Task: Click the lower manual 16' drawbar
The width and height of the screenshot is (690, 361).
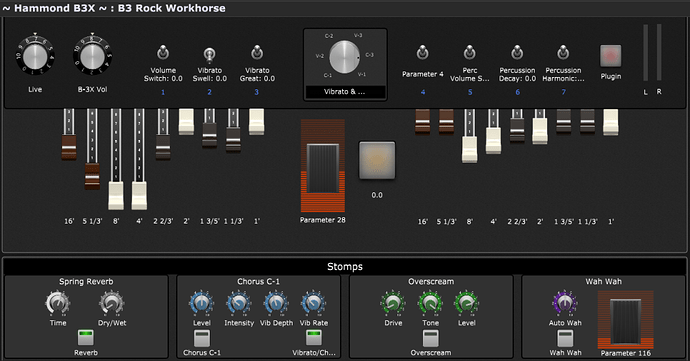Action: [x=422, y=122]
